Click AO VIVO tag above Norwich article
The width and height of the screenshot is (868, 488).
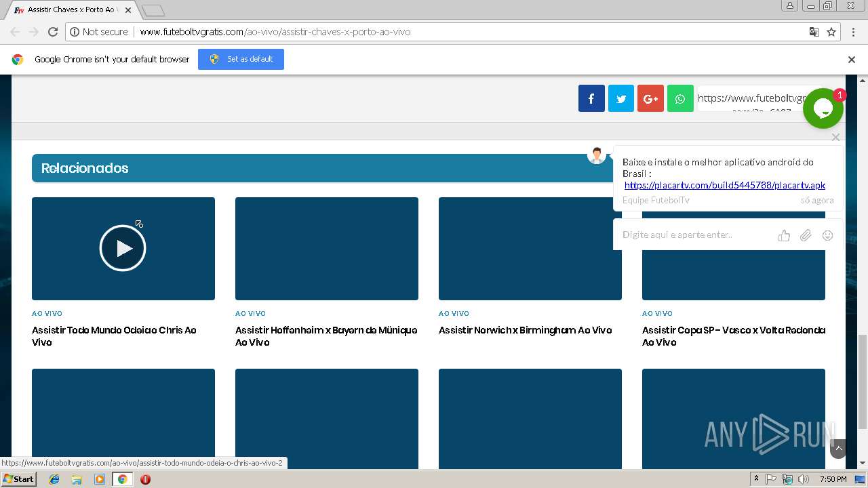[x=454, y=313]
